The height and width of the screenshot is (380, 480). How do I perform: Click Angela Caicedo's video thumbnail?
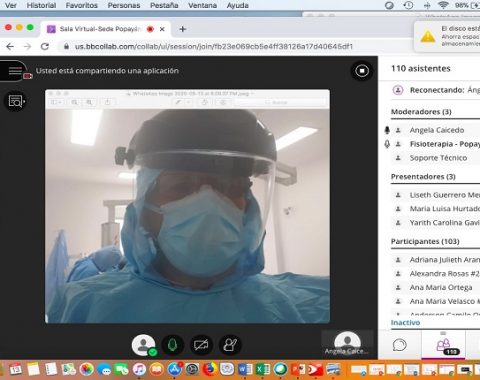click(x=347, y=343)
